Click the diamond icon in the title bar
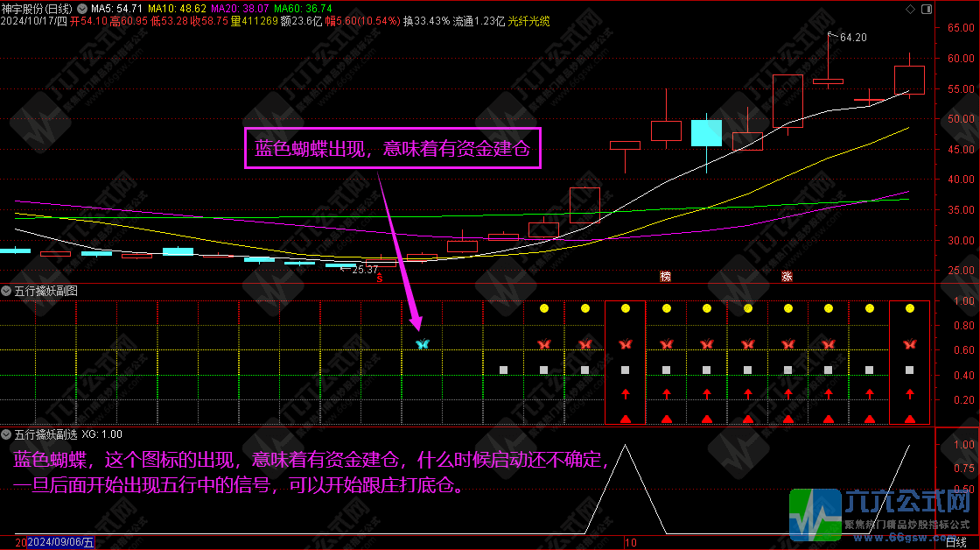The height and width of the screenshot is (550, 980). coord(910,9)
